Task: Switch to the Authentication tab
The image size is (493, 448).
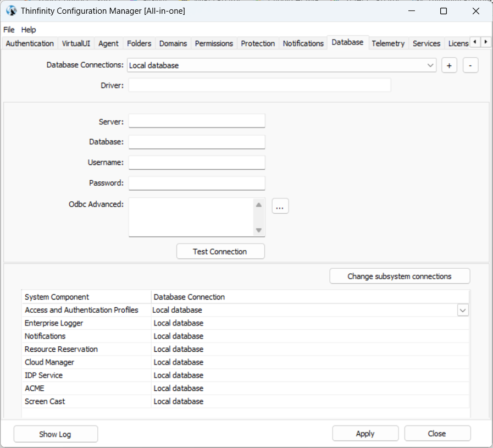Action: [x=30, y=43]
